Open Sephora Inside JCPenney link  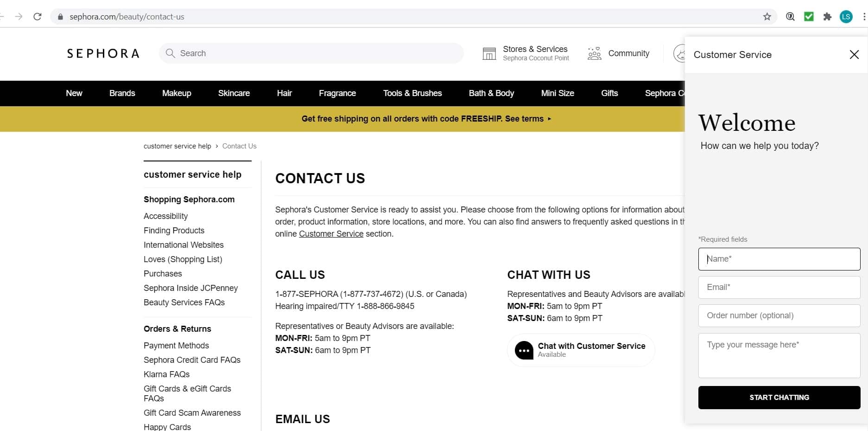[190, 288]
